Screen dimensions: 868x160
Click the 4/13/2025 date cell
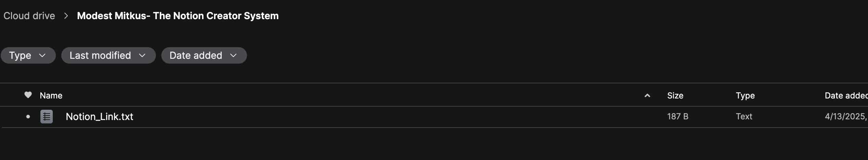point(845,117)
